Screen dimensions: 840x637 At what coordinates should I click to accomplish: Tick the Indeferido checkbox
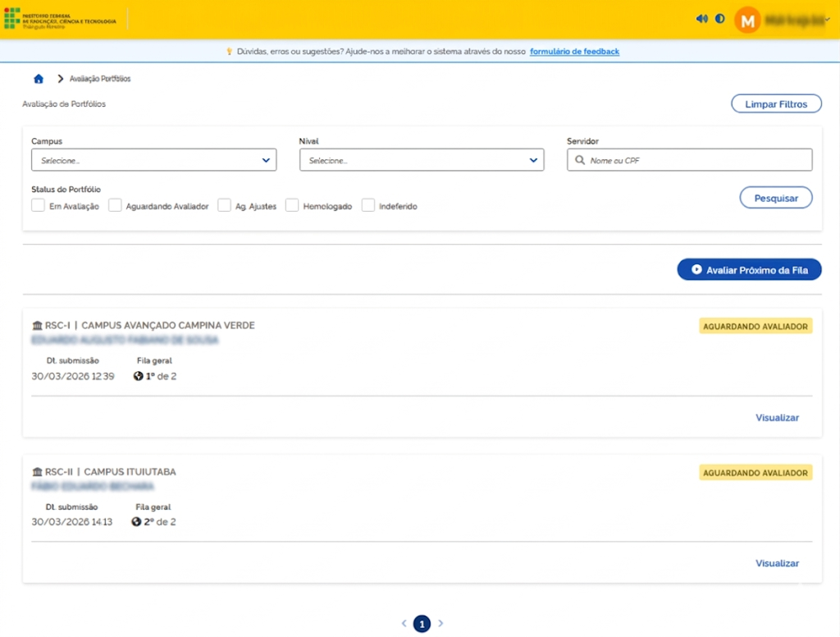(x=368, y=206)
